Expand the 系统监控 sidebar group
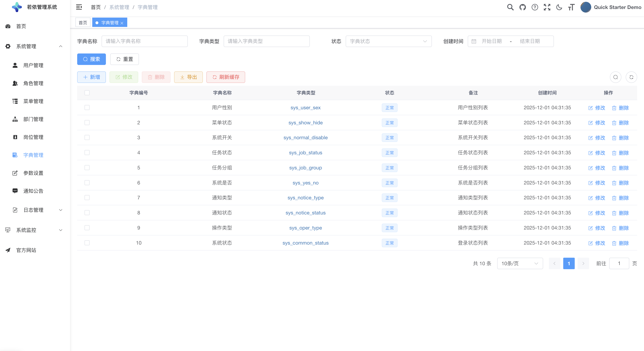This screenshot has width=644, height=351. click(x=35, y=230)
